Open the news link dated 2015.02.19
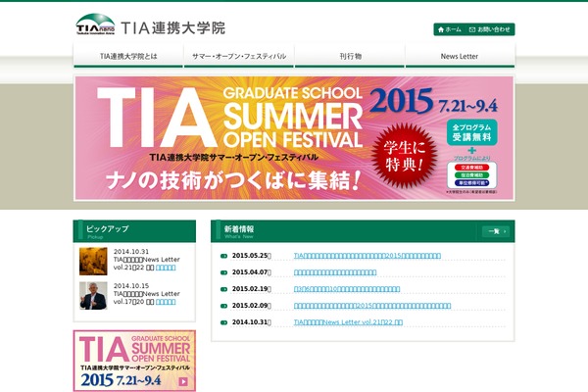588x392 pixels. (x=347, y=289)
